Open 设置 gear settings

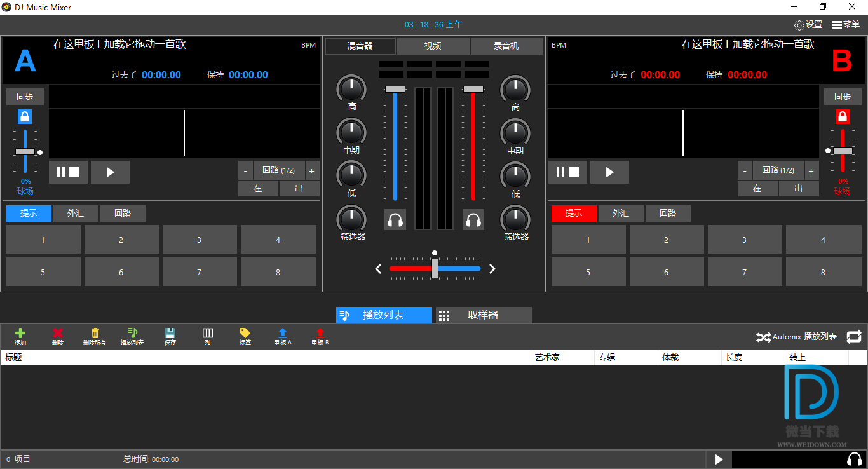point(808,25)
